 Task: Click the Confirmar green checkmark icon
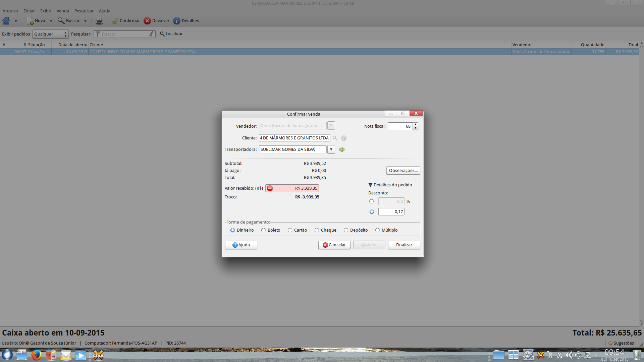coord(115,21)
